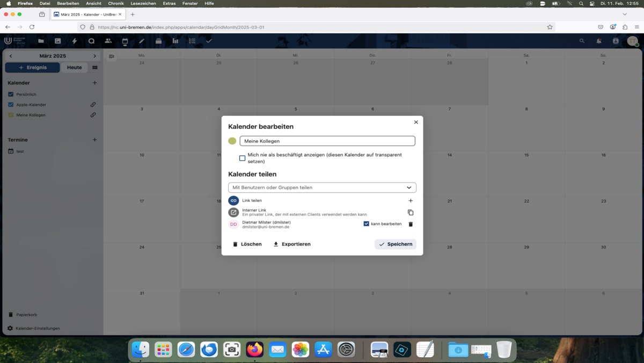The width and height of the screenshot is (644, 363).
Task: Open the Photos app in Nextcloud header
Action: pos(58,41)
